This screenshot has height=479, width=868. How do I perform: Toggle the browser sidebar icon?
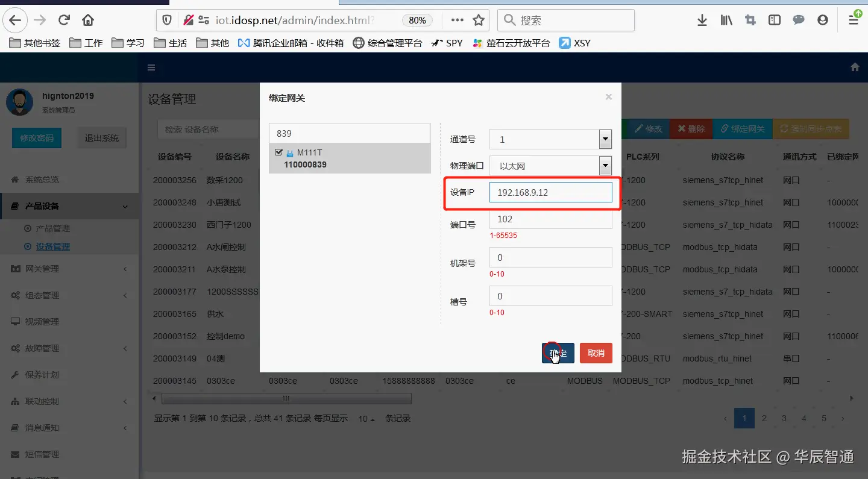pos(775,20)
